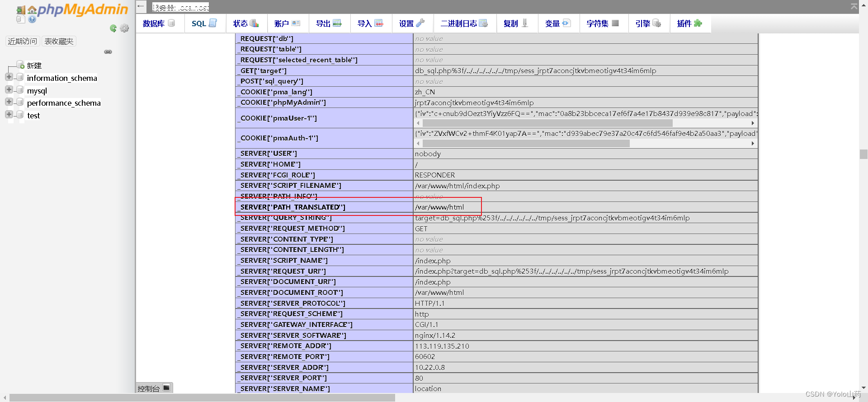
Task: Click the pmaAuth-1 cookie scrollbar right arrow
Action: pos(753,143)
